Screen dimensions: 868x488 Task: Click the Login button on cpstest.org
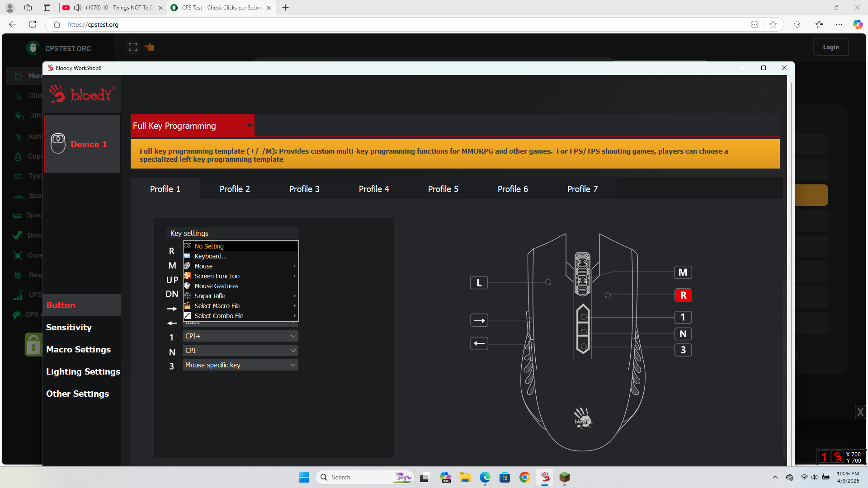point(830,47)
